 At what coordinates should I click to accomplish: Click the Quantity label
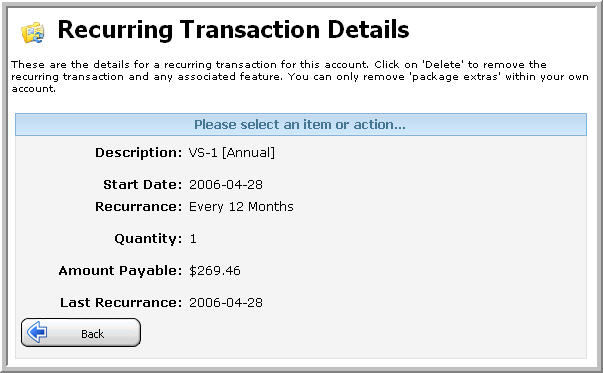point(148,239)
